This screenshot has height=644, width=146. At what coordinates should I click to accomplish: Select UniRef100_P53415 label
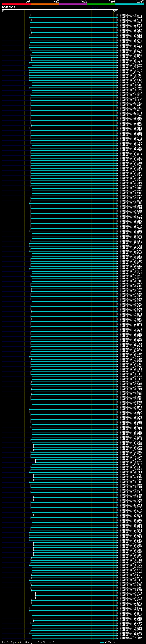[131, 608]
